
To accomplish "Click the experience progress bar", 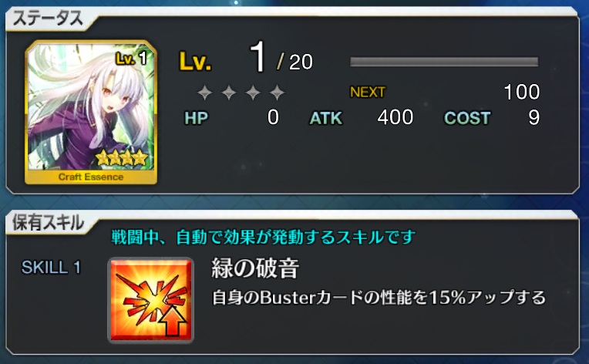I will pos(444,62).
